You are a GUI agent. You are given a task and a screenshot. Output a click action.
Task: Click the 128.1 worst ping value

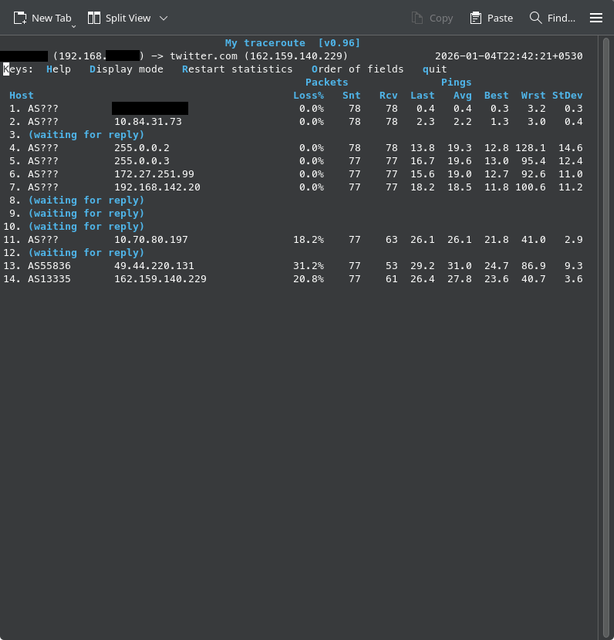click(x=530, y=148)
